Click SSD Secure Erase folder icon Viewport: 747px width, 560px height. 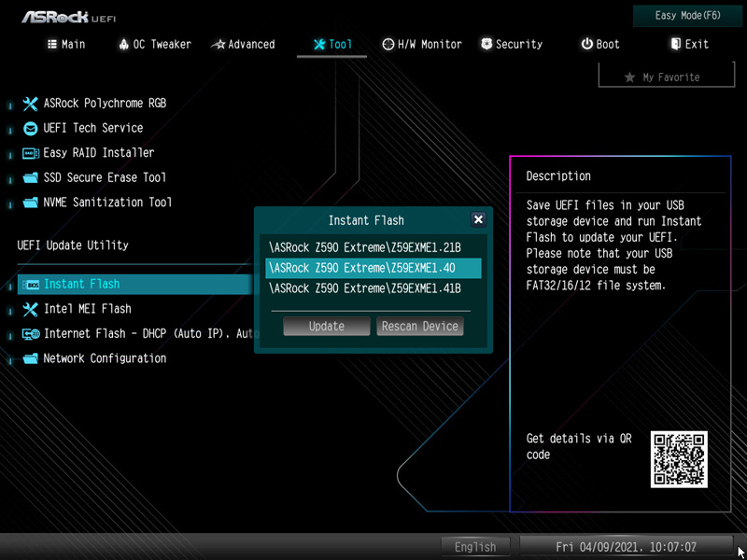pos(30,177)
